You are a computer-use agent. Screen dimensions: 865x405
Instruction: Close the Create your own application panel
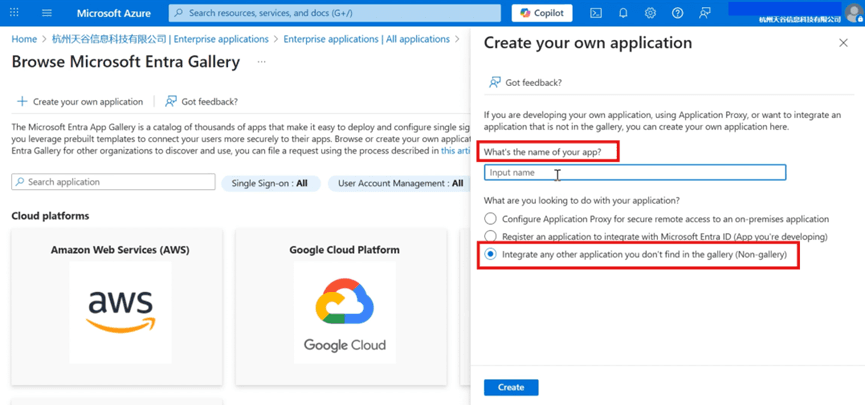pos(843,43)
